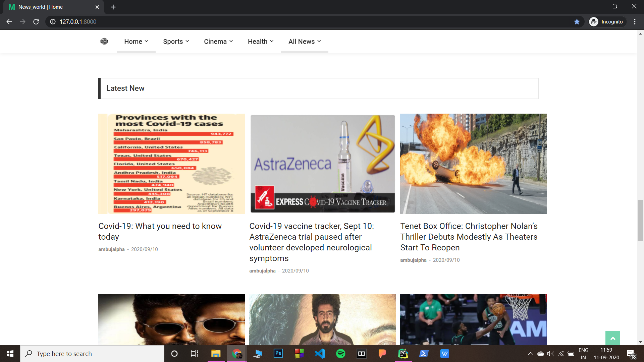The width and height of the screenshot is (644, 362).
Task: Click the Wi-Fi network tray icon
Action: coord(561,354)
